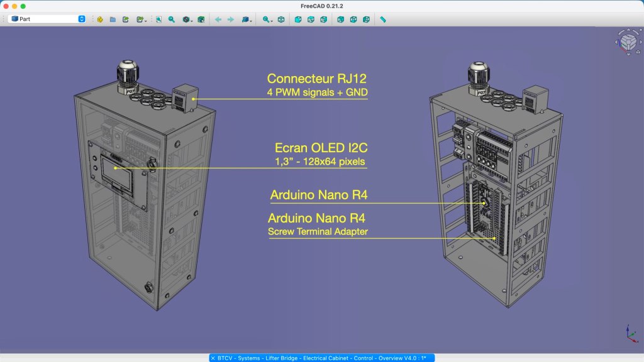Screen dimensions: 644x362
Task: Click the Fit Selection magnifier icon
Action: coord(172,19)
